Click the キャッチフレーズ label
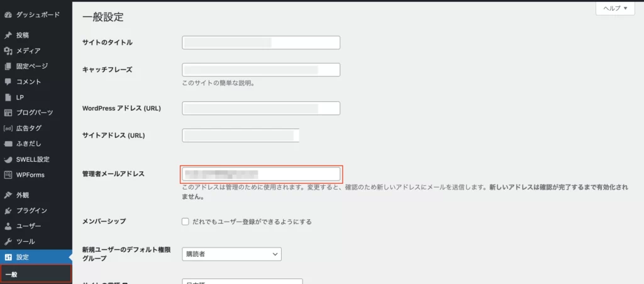This screenshot has height=284, width=644. 107,70
